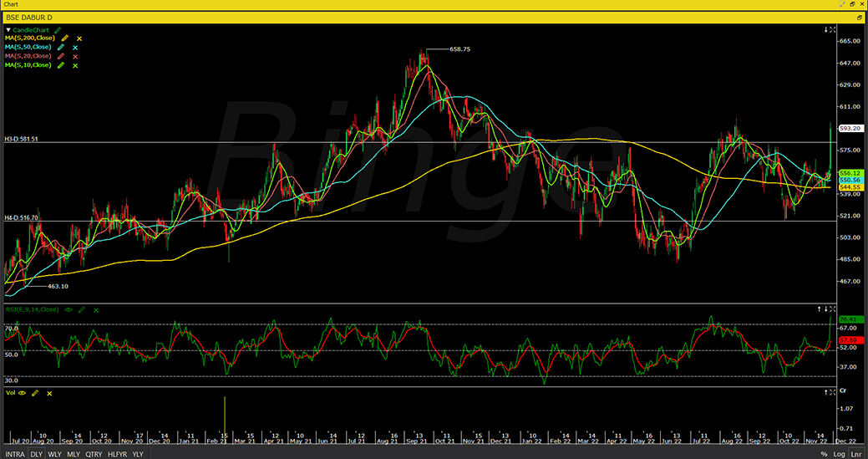Edit the MA(S,200,Close) indicator pencil
Screen dimensions: 868x459
65,38
